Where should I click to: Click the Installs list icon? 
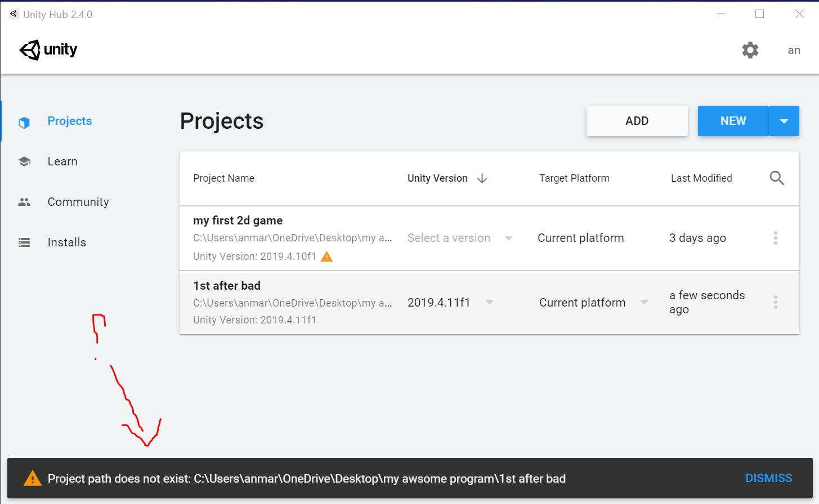tap(24, 242)
